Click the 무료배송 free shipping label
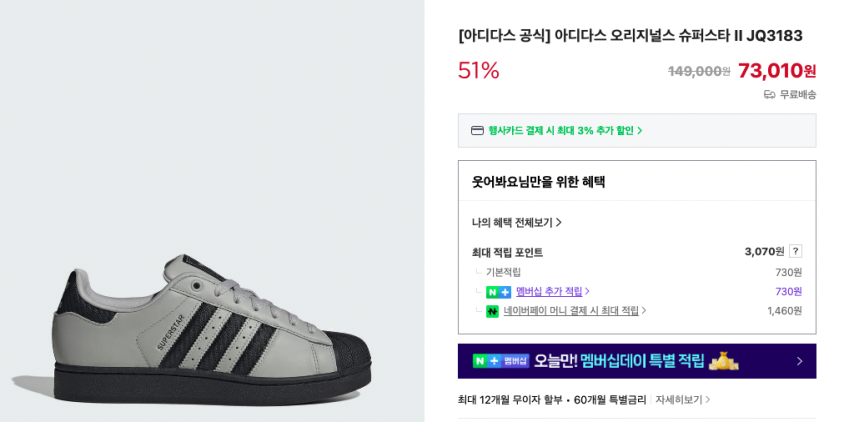 click(x=798, y=95)
